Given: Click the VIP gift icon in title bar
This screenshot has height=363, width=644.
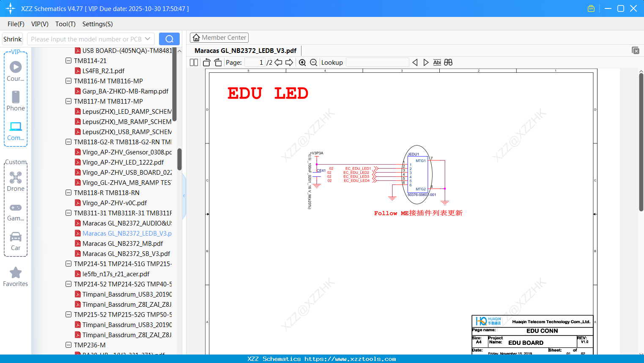Looking at the screenshot, I should 591,8.
